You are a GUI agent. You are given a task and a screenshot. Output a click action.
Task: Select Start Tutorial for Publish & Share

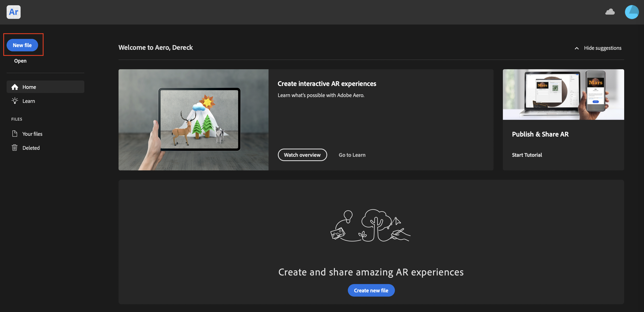pyautogui.click(x=527, y=155)
